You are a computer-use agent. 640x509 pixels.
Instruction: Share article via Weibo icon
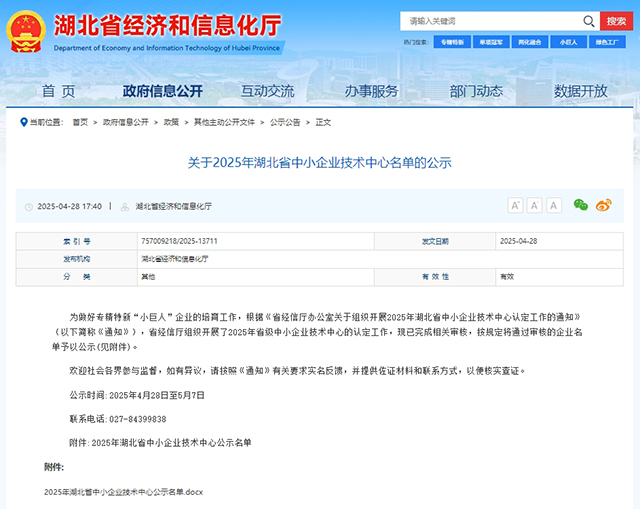[x=603, y=205]
